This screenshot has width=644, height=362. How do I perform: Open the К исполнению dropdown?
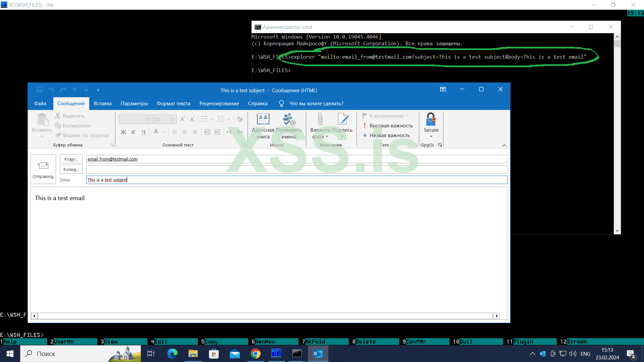[387, 115]
